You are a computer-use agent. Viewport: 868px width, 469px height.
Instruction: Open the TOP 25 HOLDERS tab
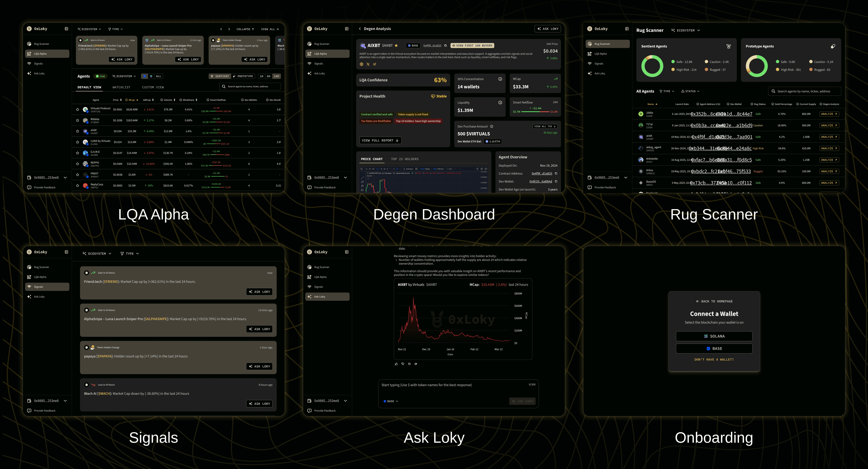pos(405,159)
